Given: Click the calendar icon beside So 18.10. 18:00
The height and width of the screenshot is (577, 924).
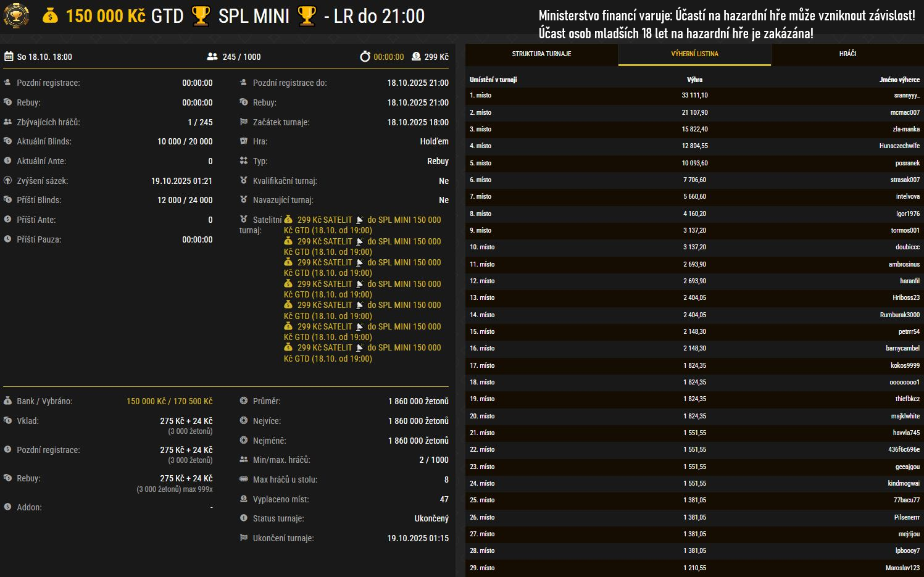Looking at the screenshot, I should (9, 57).
